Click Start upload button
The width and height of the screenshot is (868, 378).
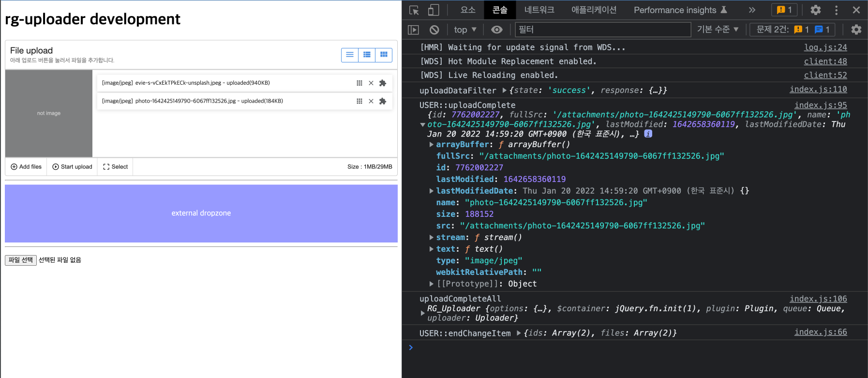click(x=72, y=167)
